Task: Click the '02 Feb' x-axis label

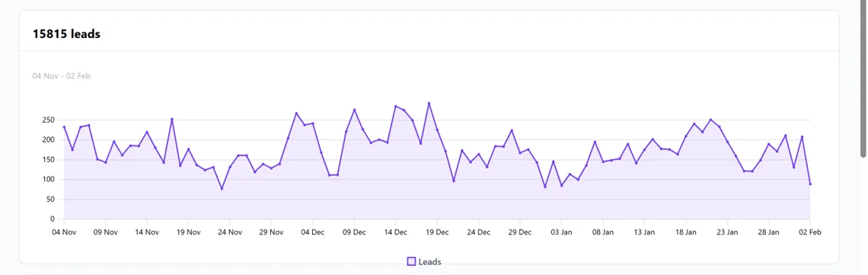Action: (810, 232)
